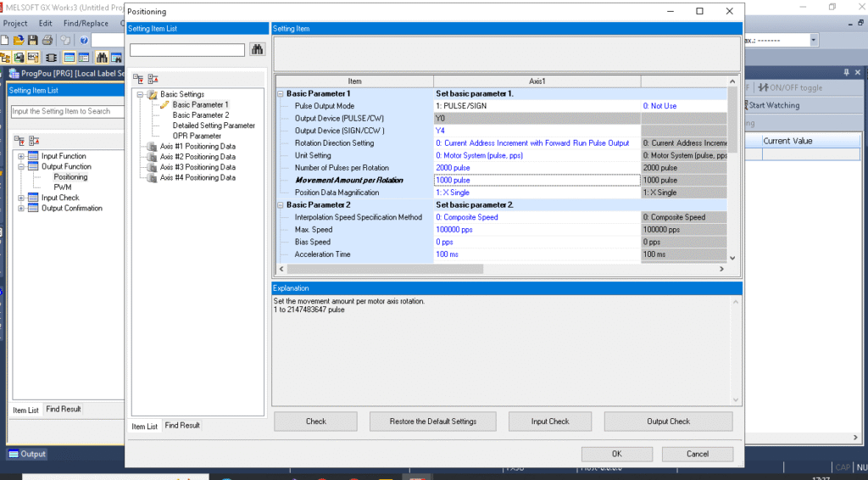Click the Open project folder icon
The width and height of the screenshot is (868, 480).
tap(19, 40)
